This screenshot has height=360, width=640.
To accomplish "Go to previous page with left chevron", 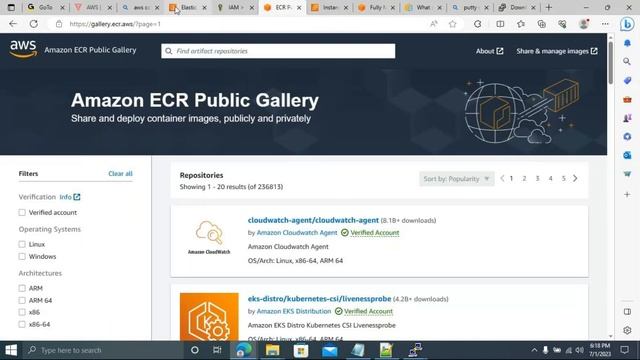I will [x=502, y=178].
